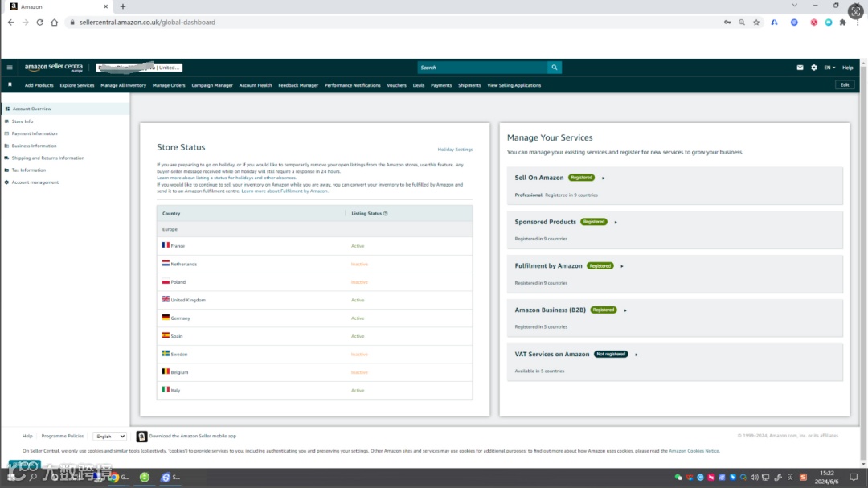Click the Sweden Inactive status

tap(359, 355)
